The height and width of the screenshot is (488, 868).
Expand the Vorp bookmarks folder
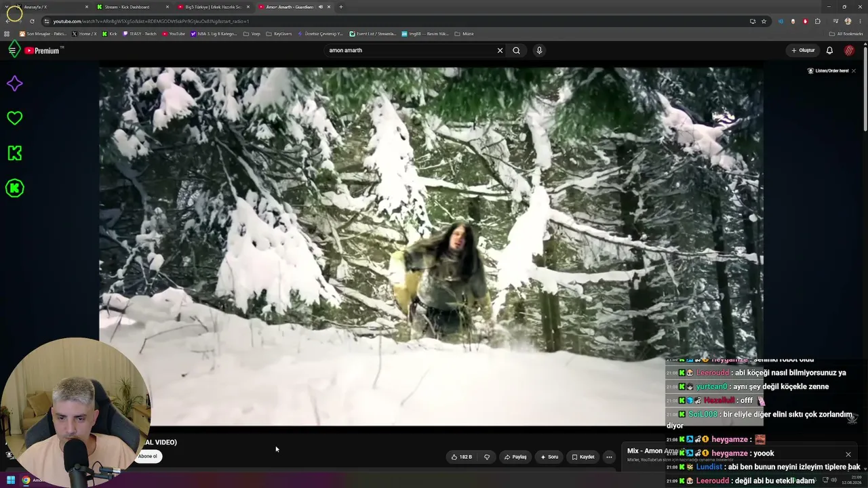(252, 33)
